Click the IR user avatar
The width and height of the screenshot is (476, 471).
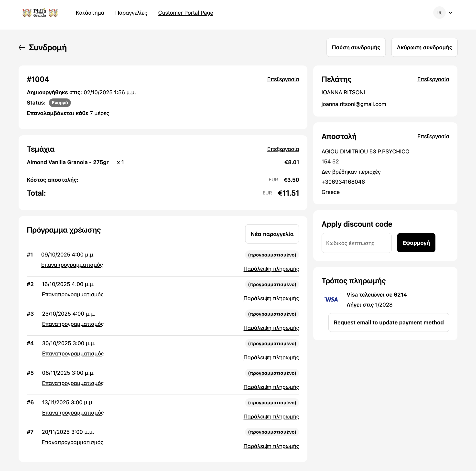(x=439, y=13)
